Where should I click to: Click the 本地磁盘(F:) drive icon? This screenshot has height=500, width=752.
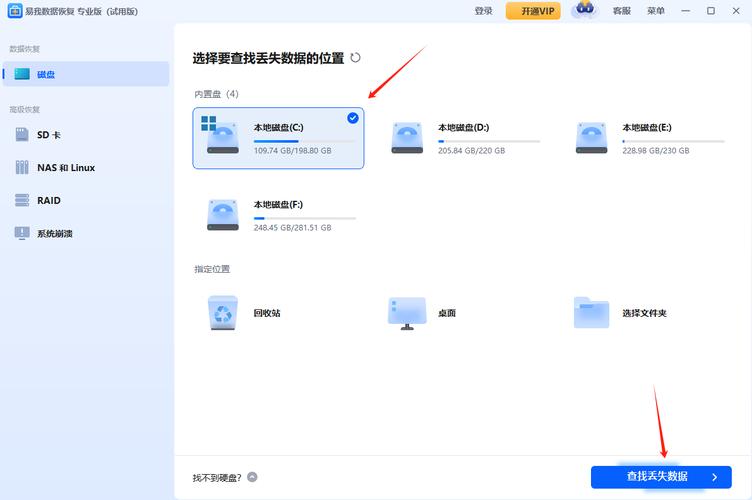(223, 215)
